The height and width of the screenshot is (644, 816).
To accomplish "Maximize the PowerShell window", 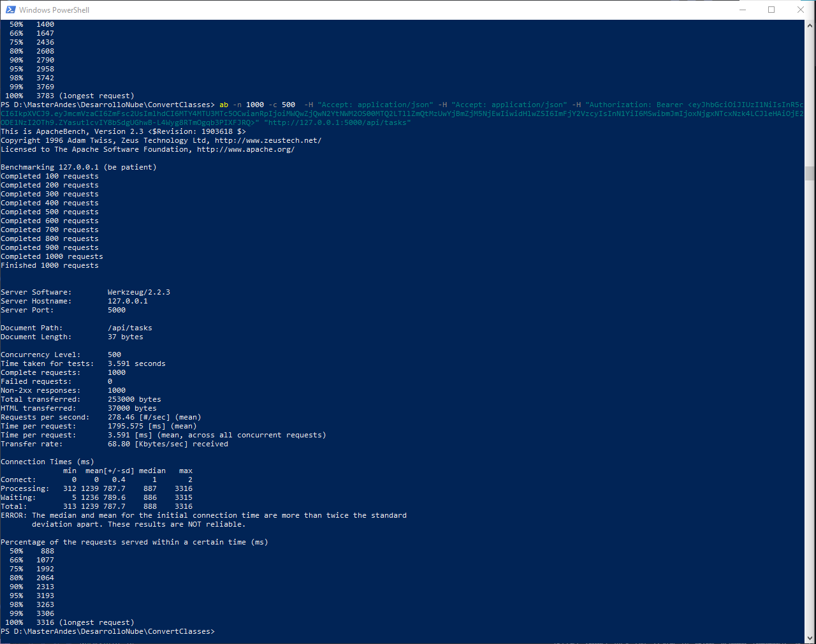I will point(771,10).
